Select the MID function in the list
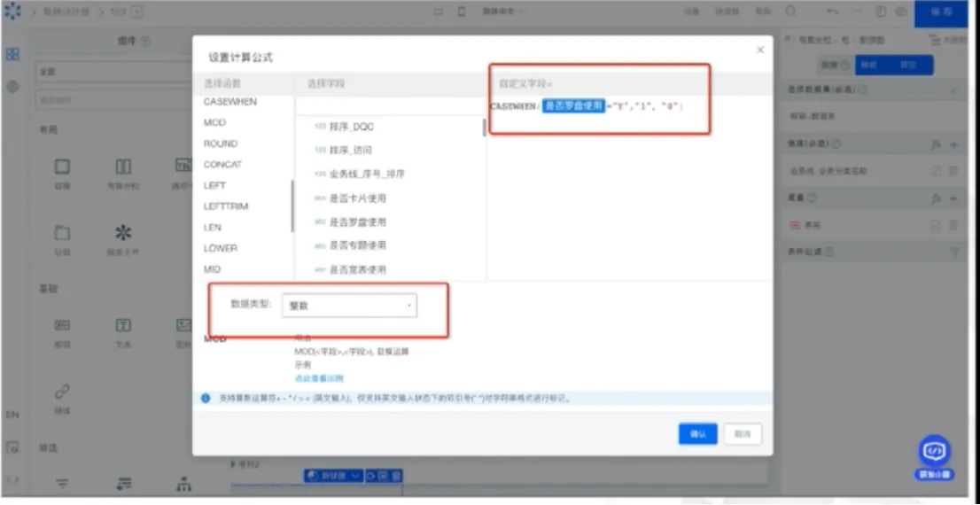This screenshot has height=505, width=980. (x=213, y=269)
